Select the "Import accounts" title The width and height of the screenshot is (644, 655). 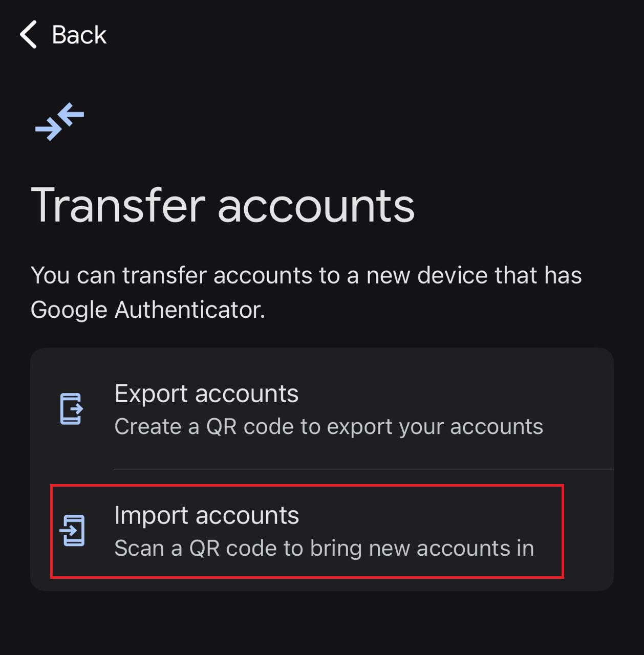206,515
